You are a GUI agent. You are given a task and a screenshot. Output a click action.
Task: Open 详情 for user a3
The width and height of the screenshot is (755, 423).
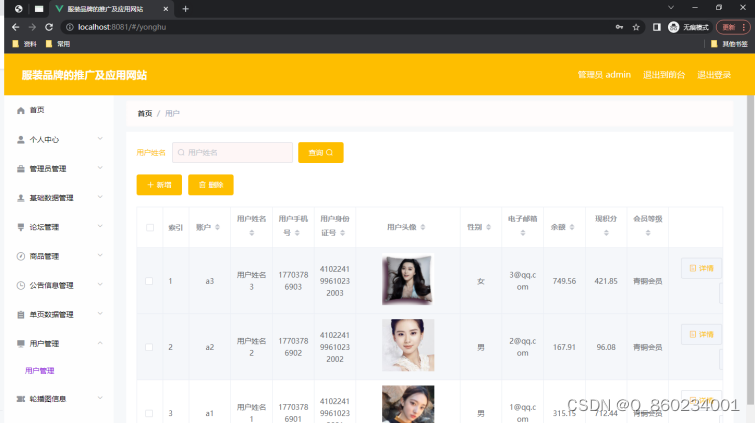pyautogui.click(x=701, y=268)
